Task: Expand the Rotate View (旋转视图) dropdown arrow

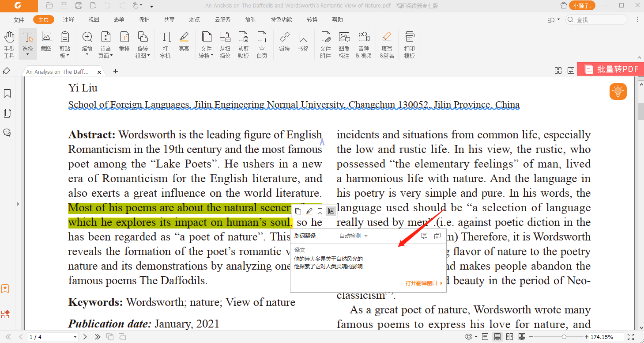Action: tap(149, 56)
